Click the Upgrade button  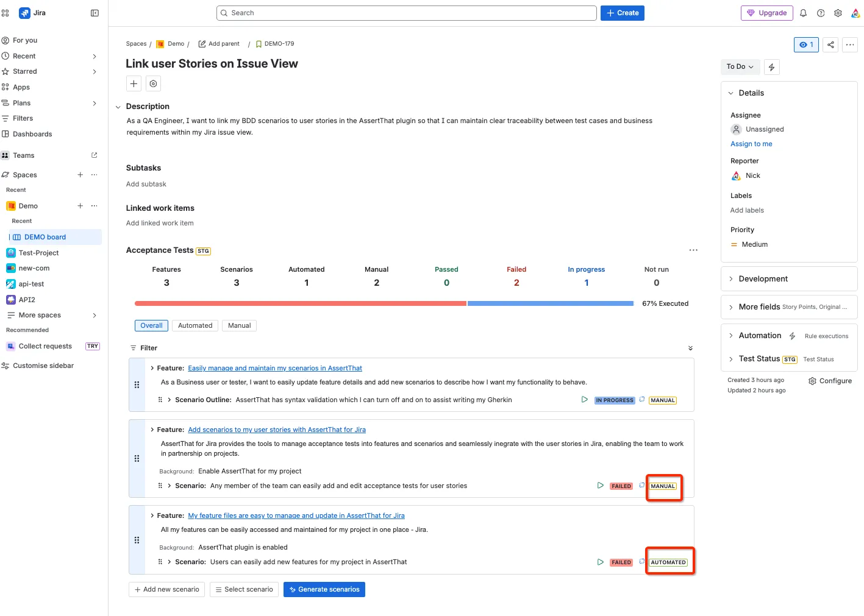767,13
